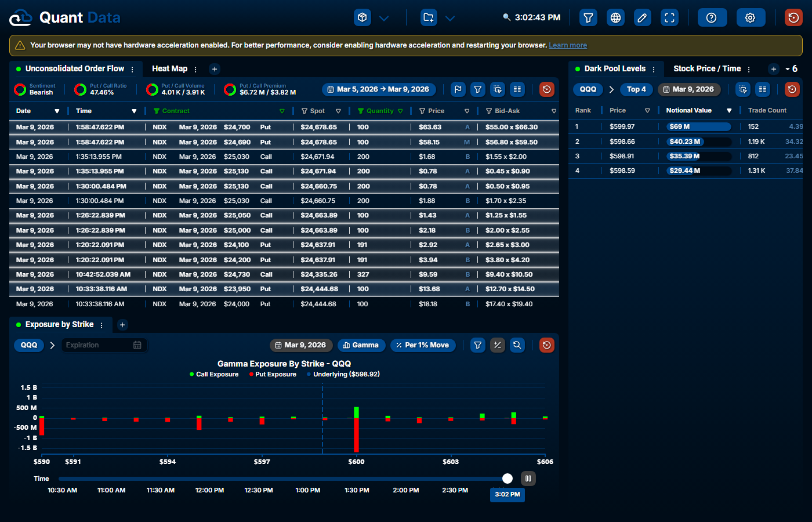
Task: Sort by the Time column arrow
Action: point(134,111)
